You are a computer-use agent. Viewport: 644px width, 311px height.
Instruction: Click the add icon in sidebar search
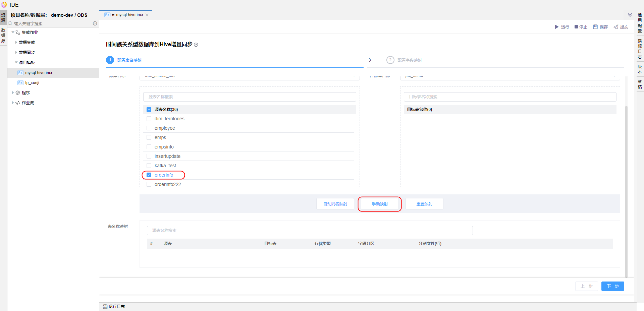coord(95,23)
